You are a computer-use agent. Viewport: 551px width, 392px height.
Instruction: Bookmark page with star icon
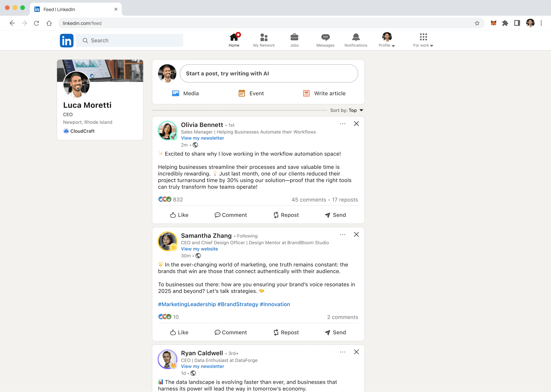[477, 23]
